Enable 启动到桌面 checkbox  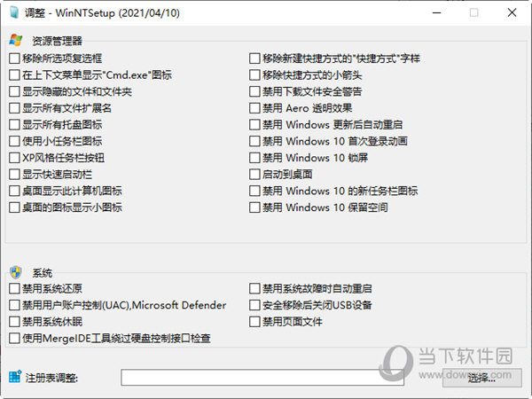[254, 175]
